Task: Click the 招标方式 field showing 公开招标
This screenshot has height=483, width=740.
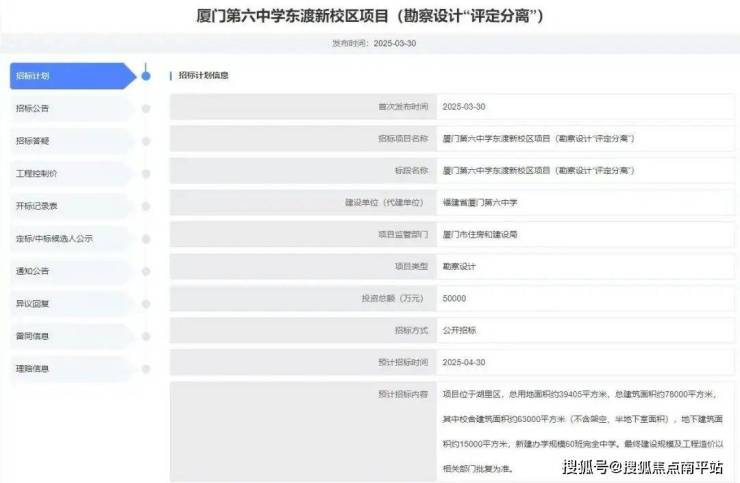Action: [460, 330]
